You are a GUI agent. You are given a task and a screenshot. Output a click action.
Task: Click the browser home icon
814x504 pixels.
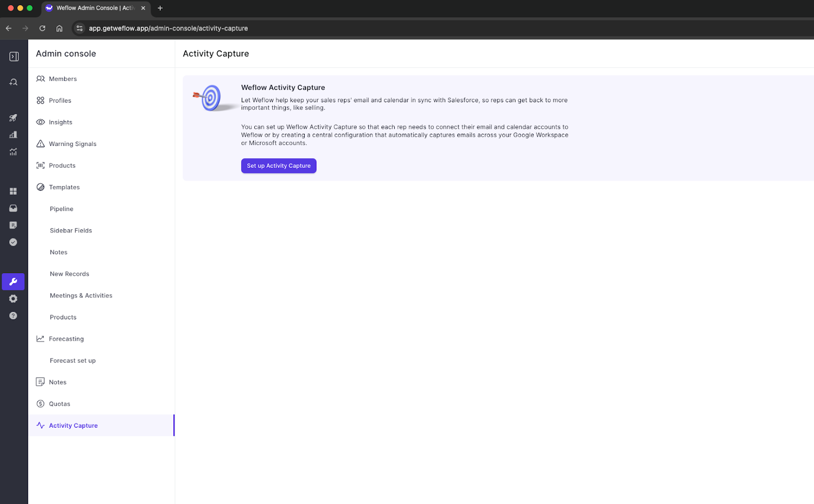pyautogui.click(x=60, y=28)
